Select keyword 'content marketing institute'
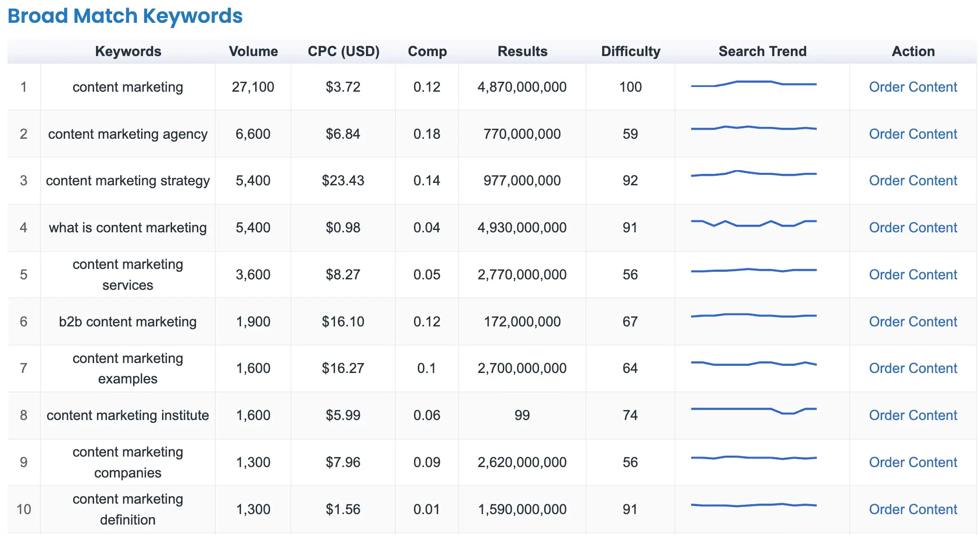The image size is (980, 535). tap(128, 415)
